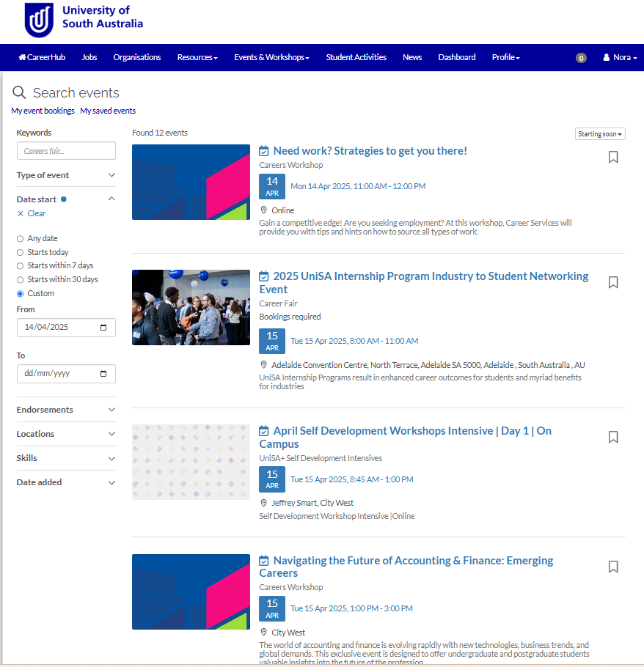
Task: Open the 2025 UniSA Internship Program Networking event
Action: (x=424, y=282)
